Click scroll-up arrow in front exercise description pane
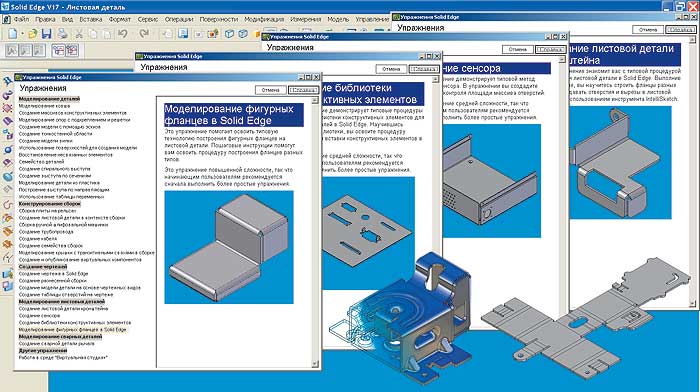The height and width of the screenshot is (392, 700). pyautogui.click(x=315, y=100)
